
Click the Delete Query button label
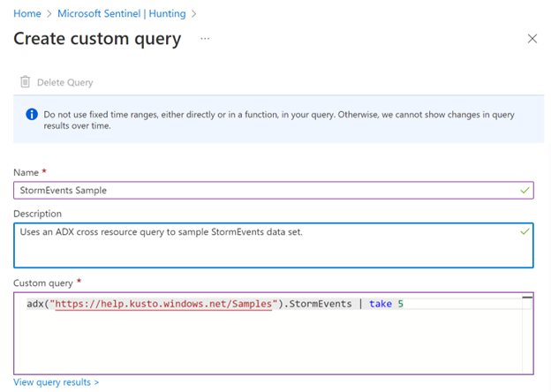(x=65, y=82)
